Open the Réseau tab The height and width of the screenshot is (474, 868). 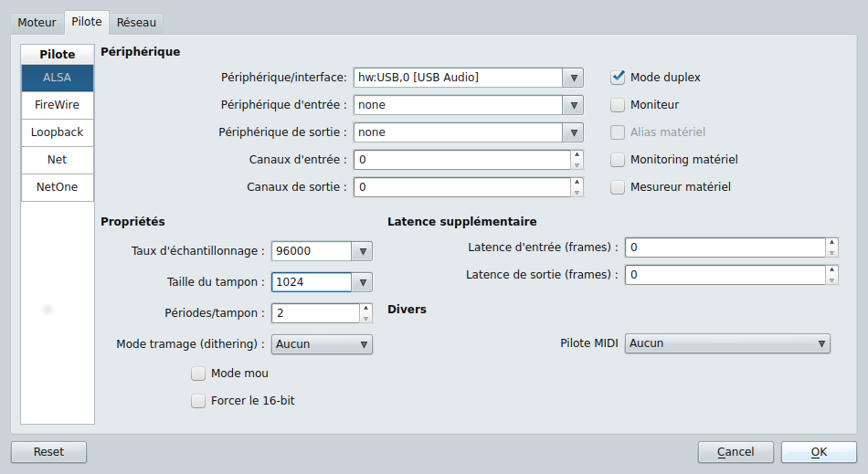pyautogui.click(x=135, y=22)
